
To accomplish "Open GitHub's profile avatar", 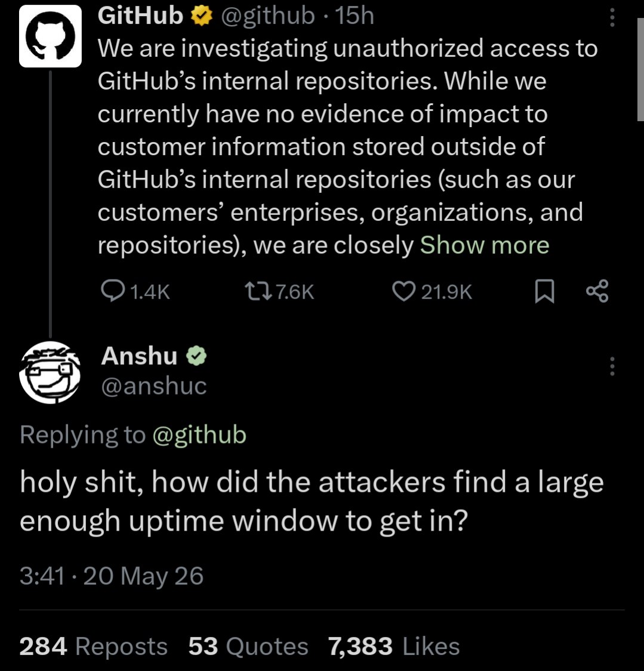I will point(50,36).
